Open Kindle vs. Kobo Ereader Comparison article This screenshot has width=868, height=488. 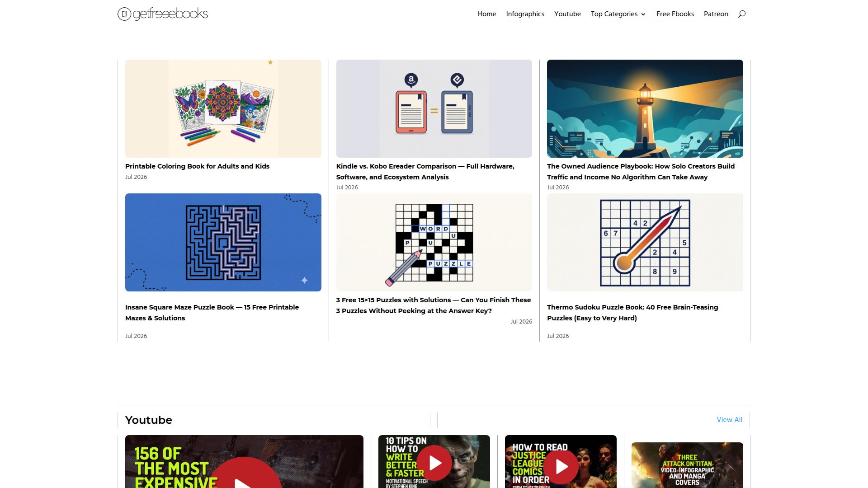(x=425, y=172)
